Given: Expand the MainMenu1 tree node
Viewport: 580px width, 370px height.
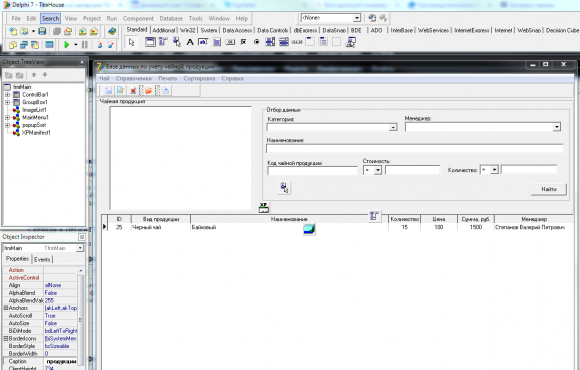Looking at the screenshot, I should pos(7,117).
